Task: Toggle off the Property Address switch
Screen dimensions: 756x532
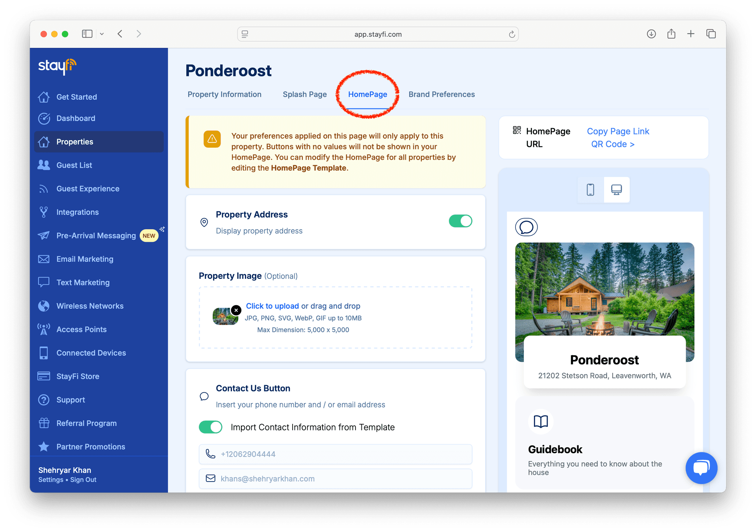Action: (x=460, y=221)
